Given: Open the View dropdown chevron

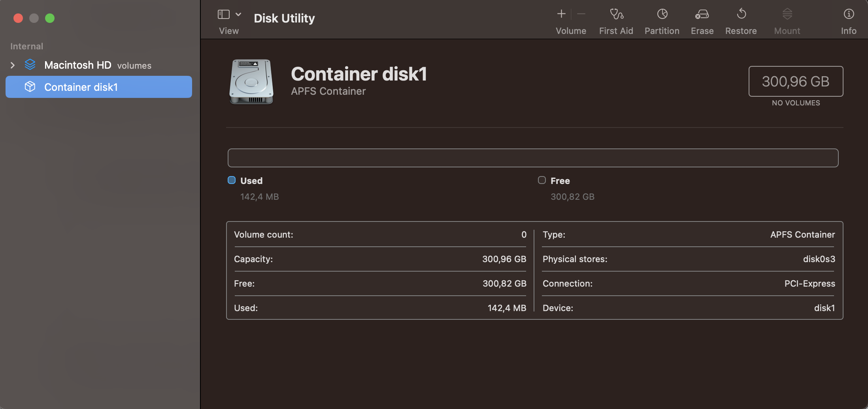Looking at the screenshot, I should pyautogui.click(x=238, y=13).
